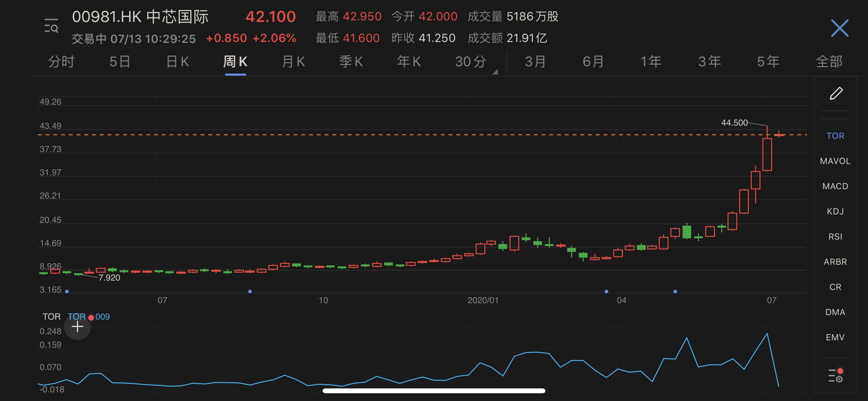
Task: Open the stock search list icon
Action: coord(51,26)
